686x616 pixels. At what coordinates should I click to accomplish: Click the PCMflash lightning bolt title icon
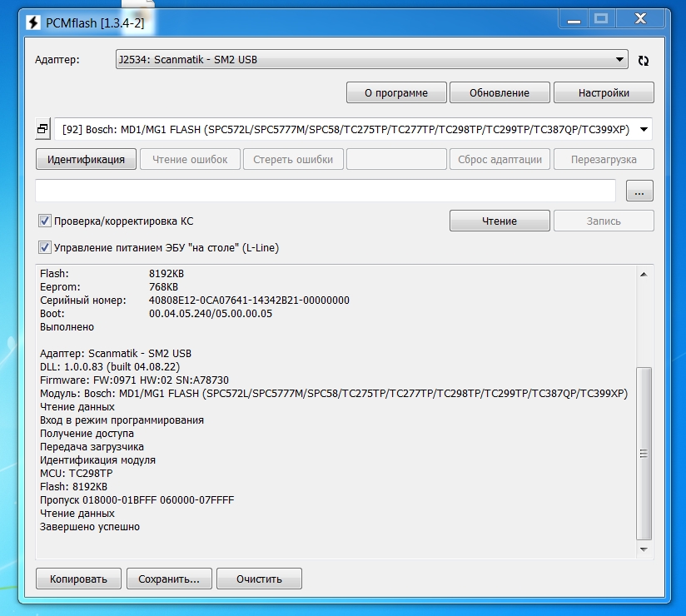34,24
